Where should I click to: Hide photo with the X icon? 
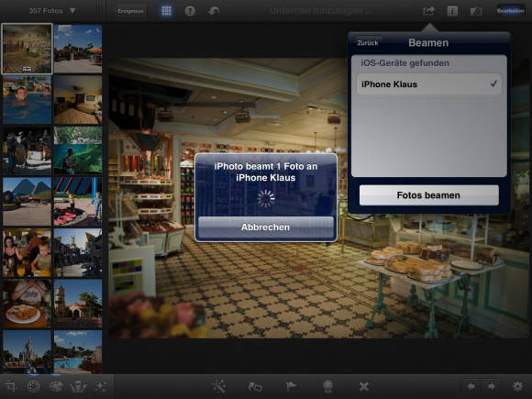(364, 386)
